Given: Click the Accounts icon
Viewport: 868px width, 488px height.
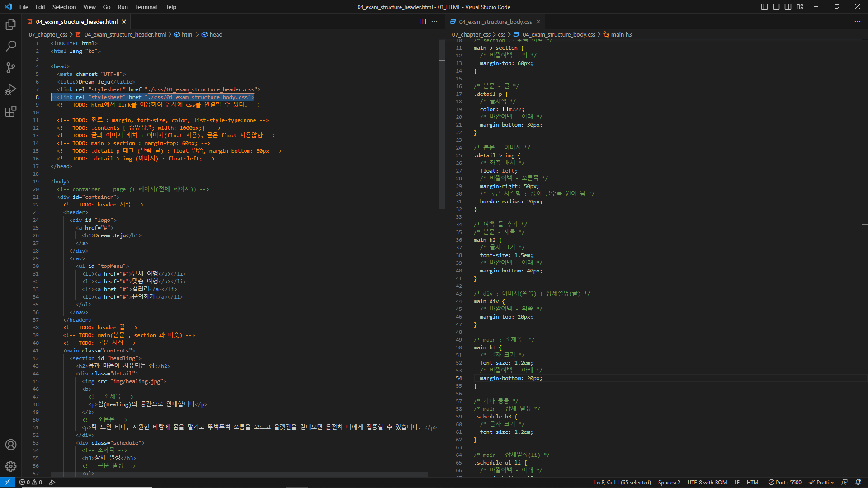Looking at the screenshot, I should [11, 445].
